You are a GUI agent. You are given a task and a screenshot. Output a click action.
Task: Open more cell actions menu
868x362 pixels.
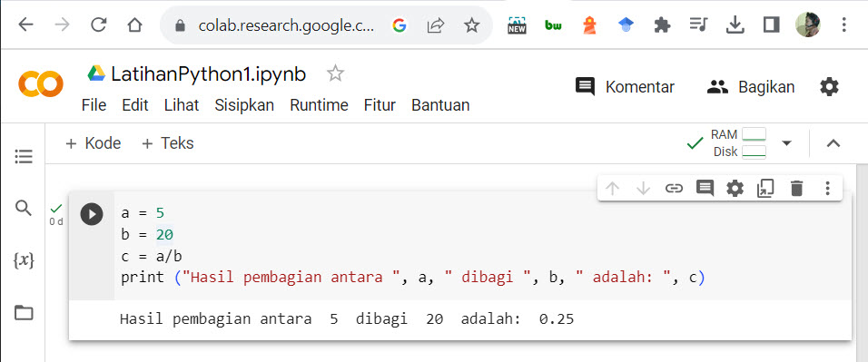click(827, 189)
